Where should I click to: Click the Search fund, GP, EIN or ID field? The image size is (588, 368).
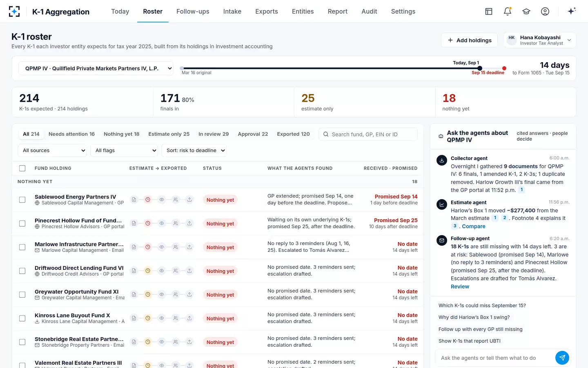[368, 134]
